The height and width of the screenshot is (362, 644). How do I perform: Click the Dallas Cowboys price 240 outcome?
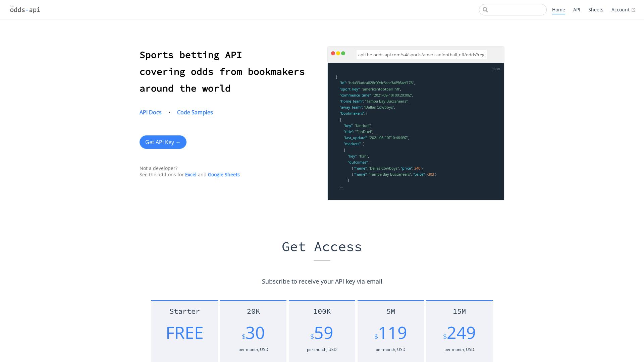pyautogui.click(x=387, y=168)
